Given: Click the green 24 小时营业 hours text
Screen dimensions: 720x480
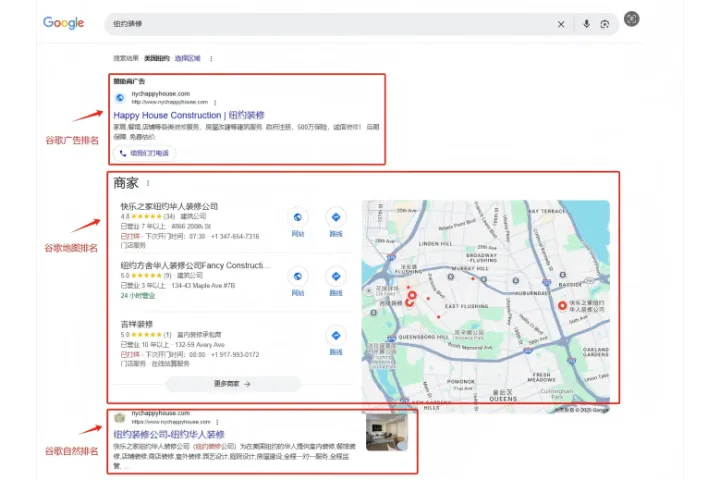Looking at the screenshot, I should coord(138,296).
